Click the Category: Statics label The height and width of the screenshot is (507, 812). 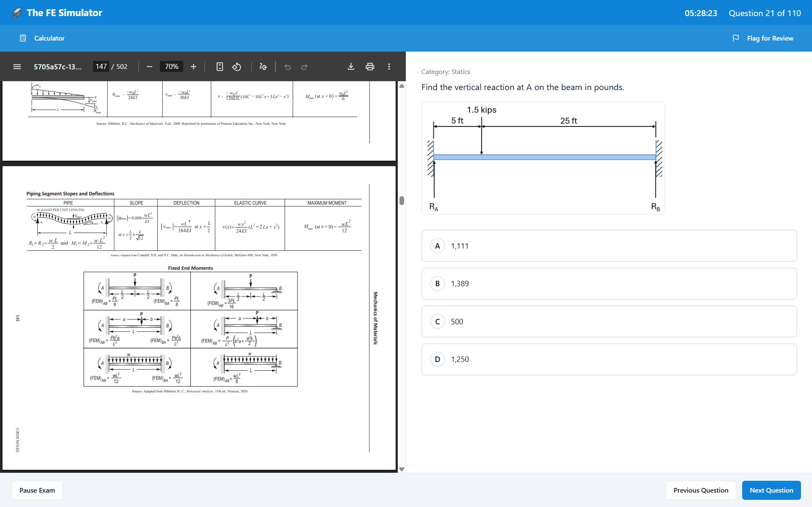click(x=446, y=72)
